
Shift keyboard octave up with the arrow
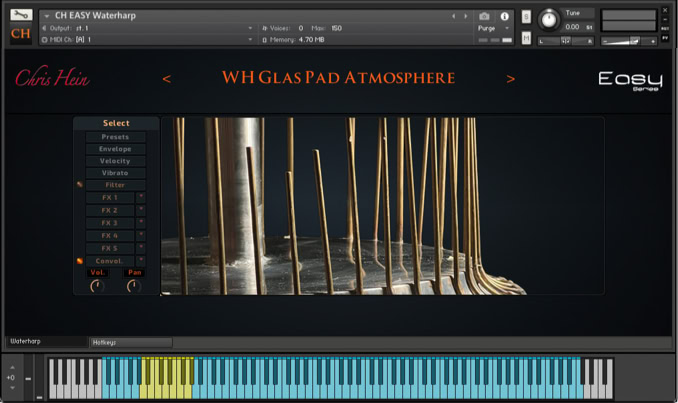pyautogui.click(x=12, y=367)
